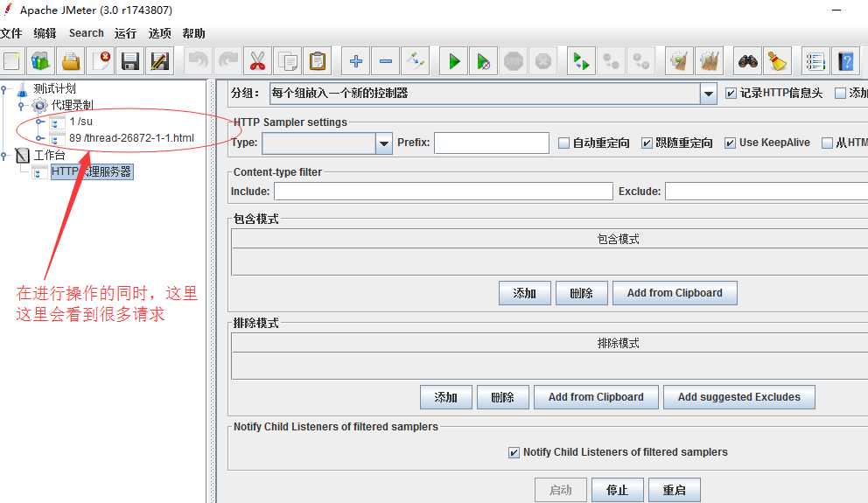Expand the 1 /su tree node handle
Image resolution: width=868 pixels, height=503 pixels.
click(x=40, y=122)
